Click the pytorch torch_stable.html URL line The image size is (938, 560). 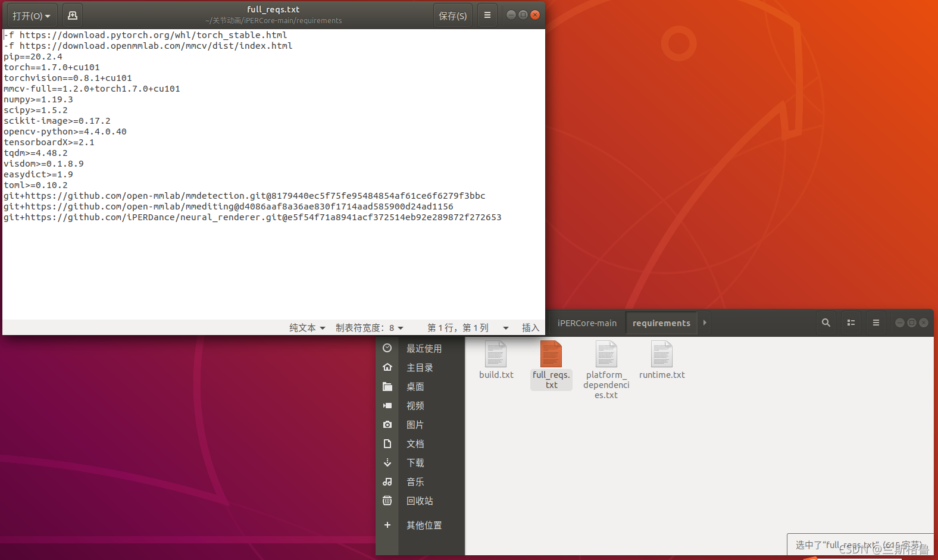[x=145, y=35]
